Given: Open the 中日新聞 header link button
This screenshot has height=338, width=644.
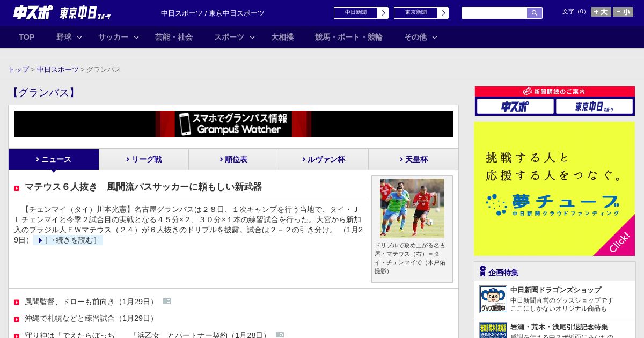Looking at the screenshot, I should 356,13.
